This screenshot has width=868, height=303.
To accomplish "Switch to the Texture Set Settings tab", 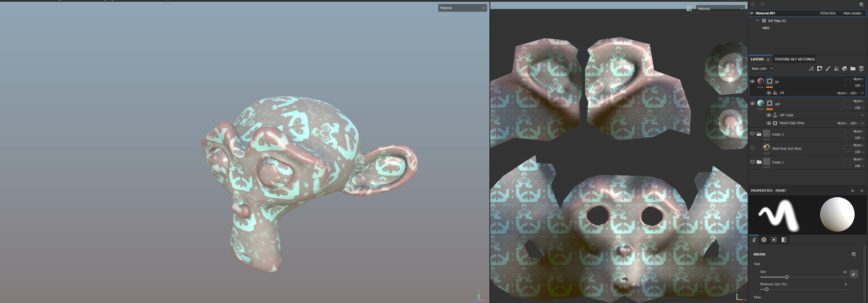I will click(794, 59).
